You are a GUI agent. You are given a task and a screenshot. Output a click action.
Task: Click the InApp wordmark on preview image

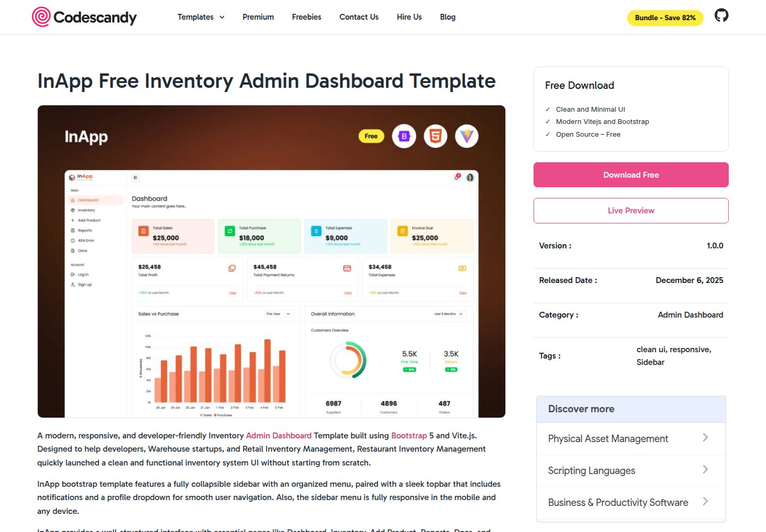tap(86, 137)
